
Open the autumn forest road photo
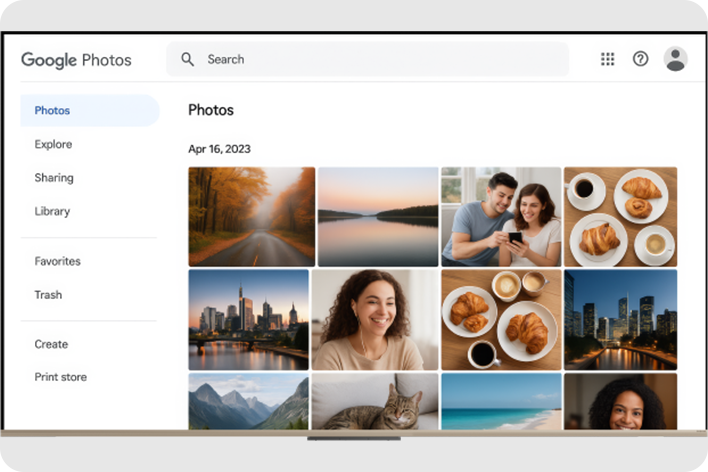(x=251, y=216)
